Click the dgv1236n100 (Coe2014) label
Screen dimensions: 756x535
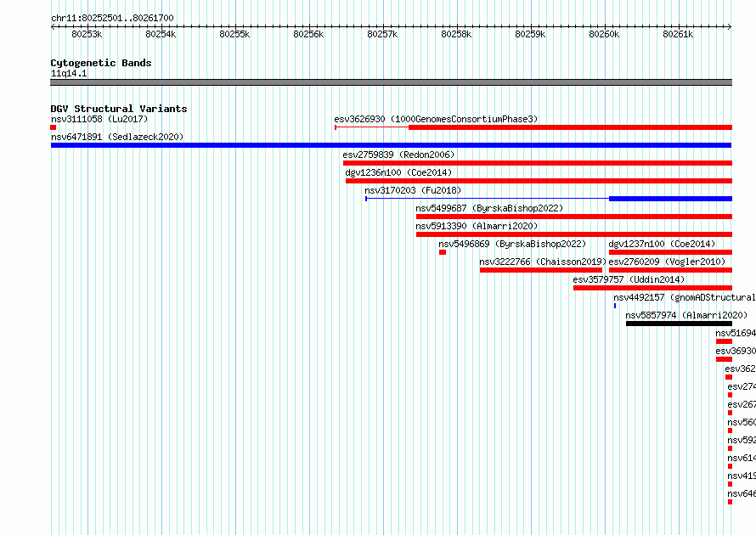(x=398, y=172)
